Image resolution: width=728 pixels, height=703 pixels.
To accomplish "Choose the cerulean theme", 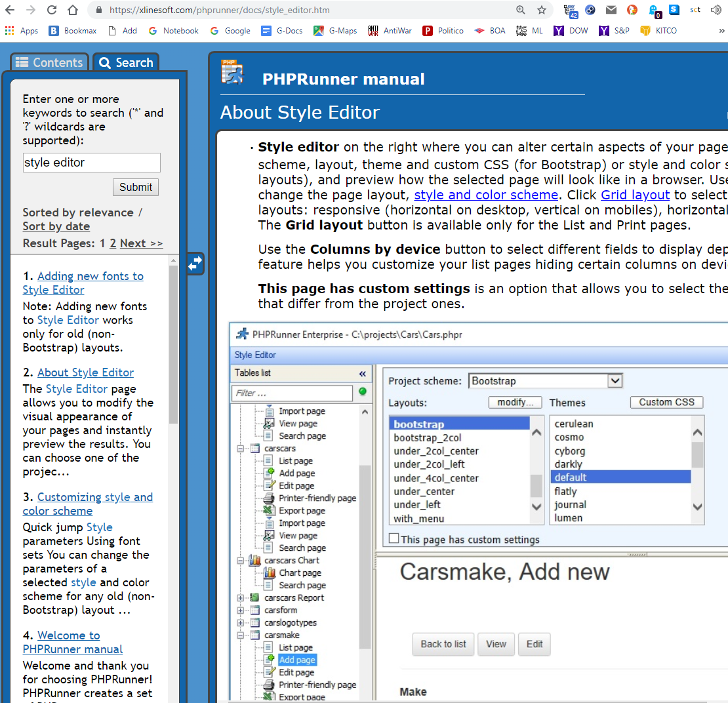I will point(573,424).
